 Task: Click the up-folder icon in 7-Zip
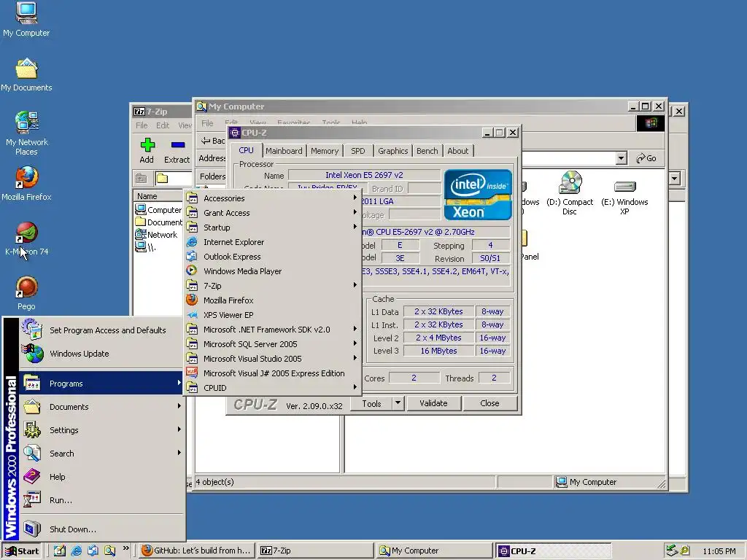click(x=141, y=179)
